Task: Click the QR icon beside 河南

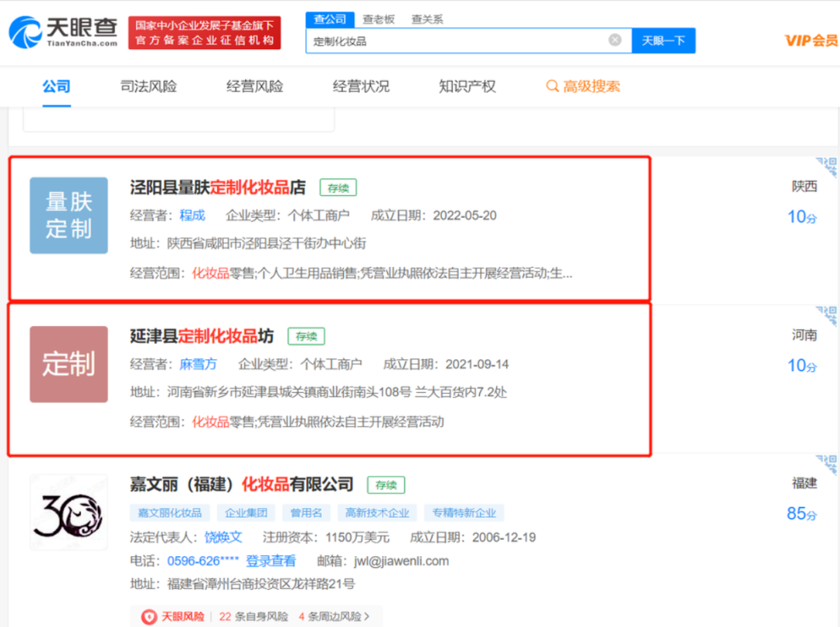Action: 827,316
